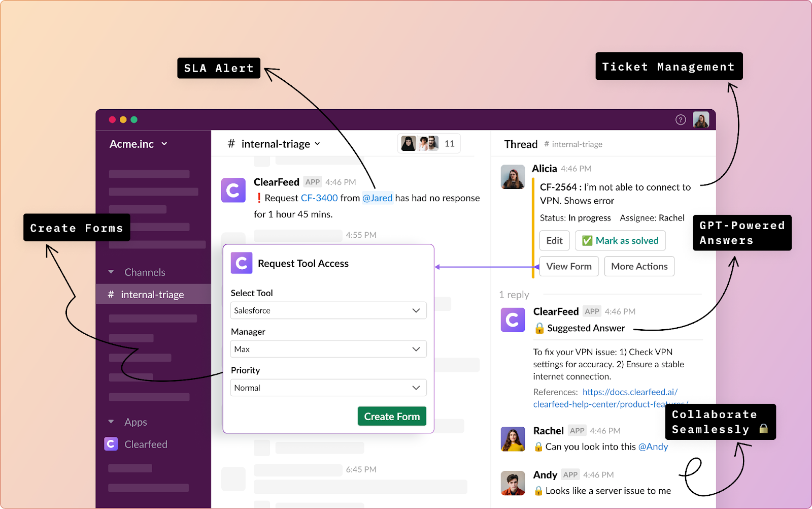
Task: Click the APP badge next to Rachel
Action: (x=577, y=431)
